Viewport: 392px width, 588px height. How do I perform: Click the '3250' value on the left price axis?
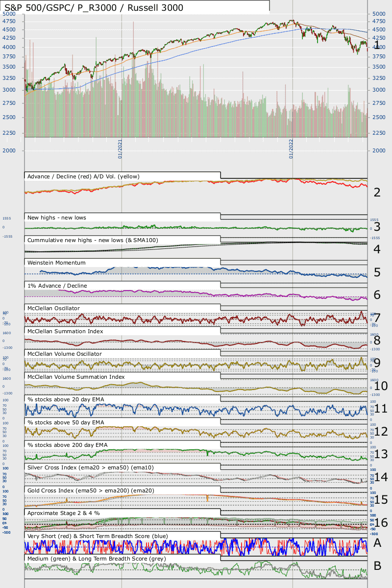9,79
